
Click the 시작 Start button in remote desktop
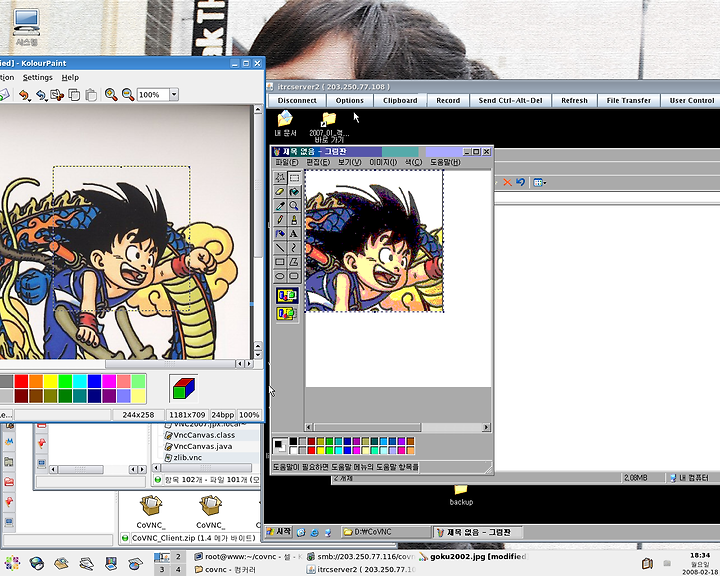(279, 532)
